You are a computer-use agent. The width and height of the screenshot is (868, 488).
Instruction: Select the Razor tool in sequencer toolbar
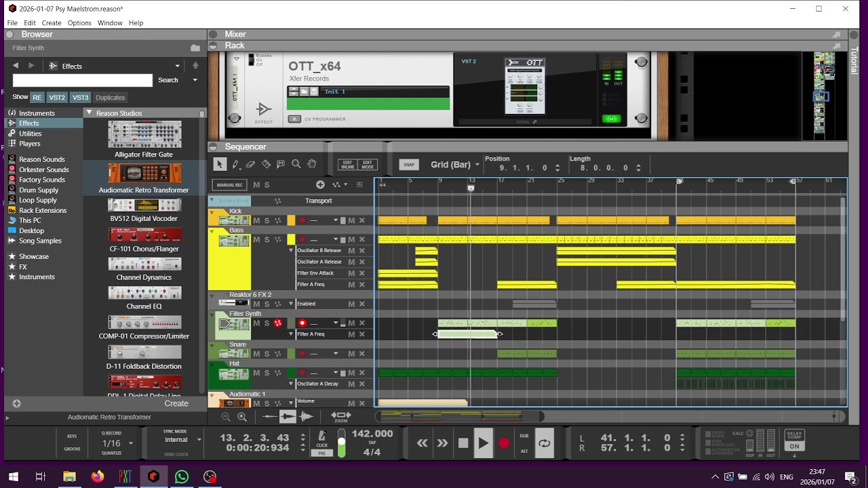(266, 164)
